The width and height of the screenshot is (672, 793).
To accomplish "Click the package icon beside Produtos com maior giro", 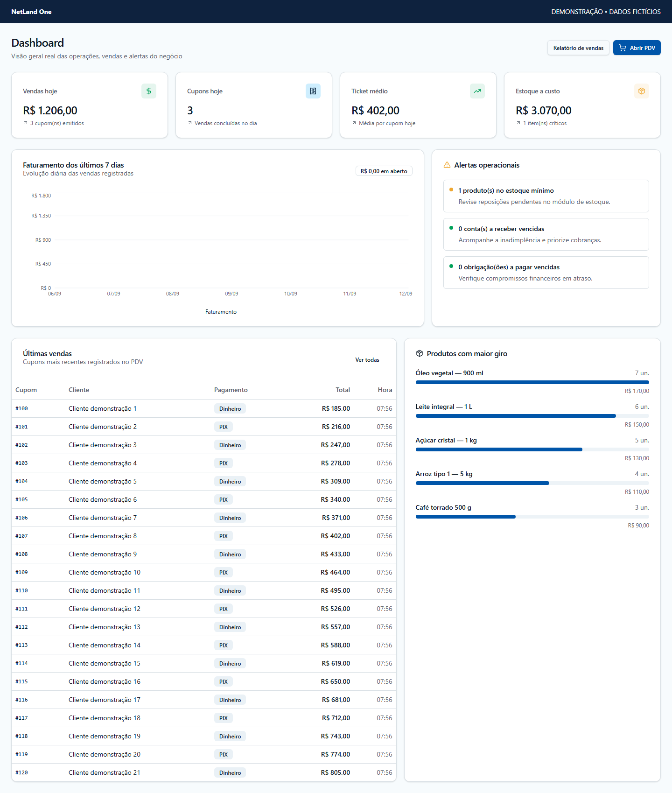I will click(420, 353).
